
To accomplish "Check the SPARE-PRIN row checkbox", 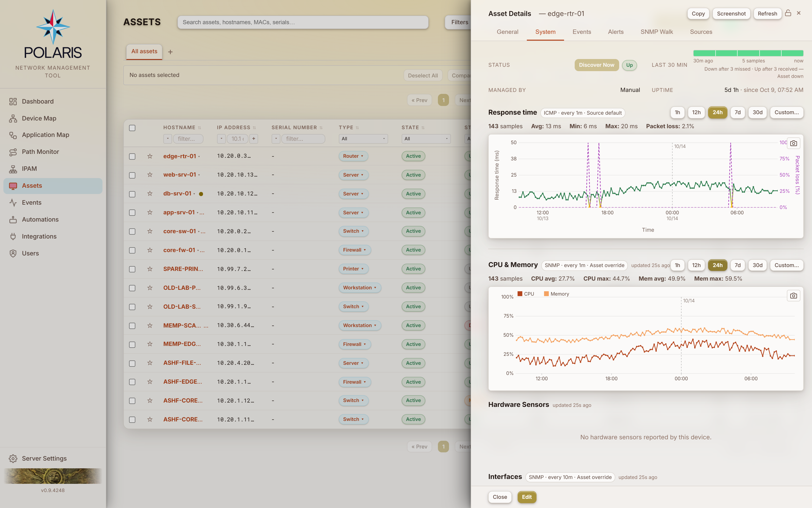I will pos(132,269).
